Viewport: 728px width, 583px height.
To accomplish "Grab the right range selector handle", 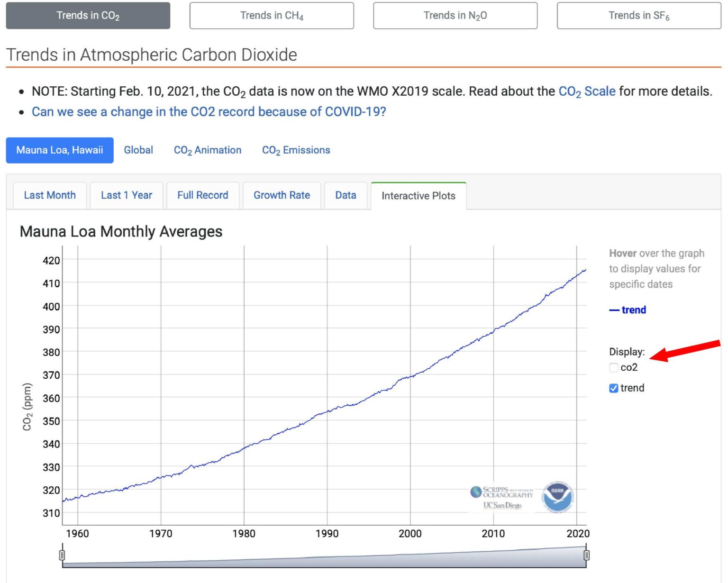I will (586, 555).
